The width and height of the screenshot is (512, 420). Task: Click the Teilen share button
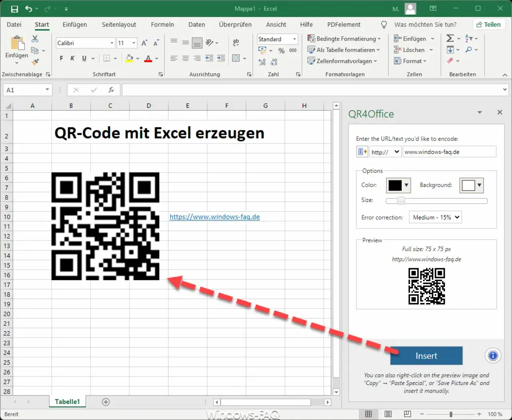(488, 24)
